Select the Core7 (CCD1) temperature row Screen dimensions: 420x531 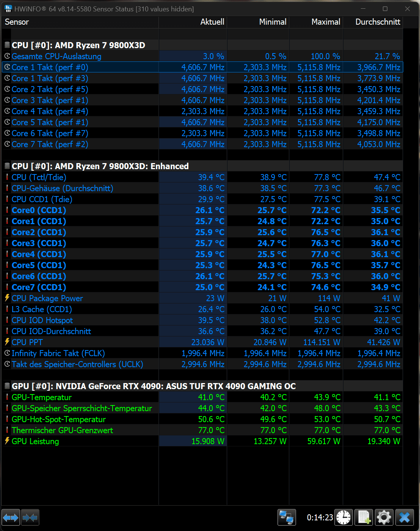202,287
